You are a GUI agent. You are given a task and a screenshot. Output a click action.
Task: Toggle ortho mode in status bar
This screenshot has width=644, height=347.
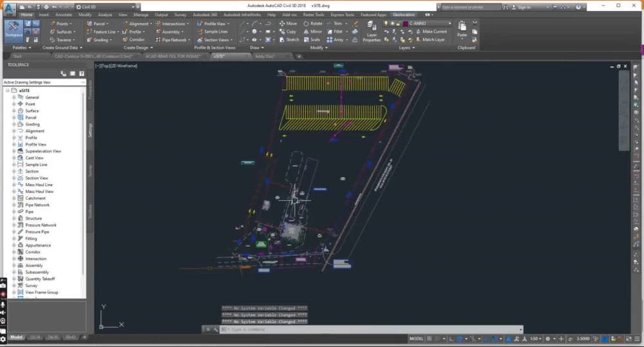click(451, 339)
